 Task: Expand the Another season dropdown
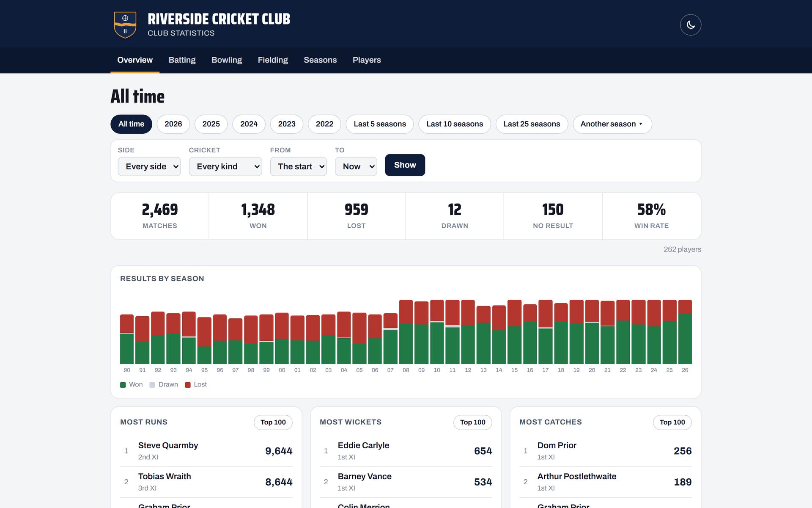tap(612, 124)
